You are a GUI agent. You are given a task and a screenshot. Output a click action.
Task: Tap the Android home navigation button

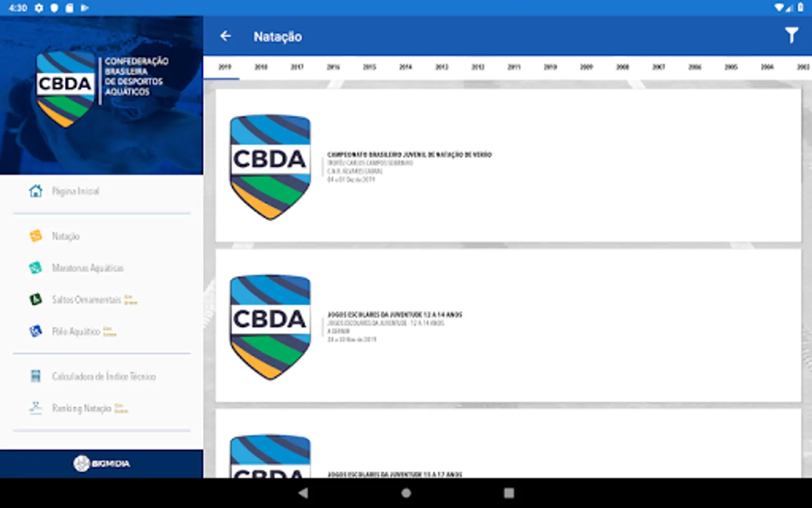click(x=406, y=493)
